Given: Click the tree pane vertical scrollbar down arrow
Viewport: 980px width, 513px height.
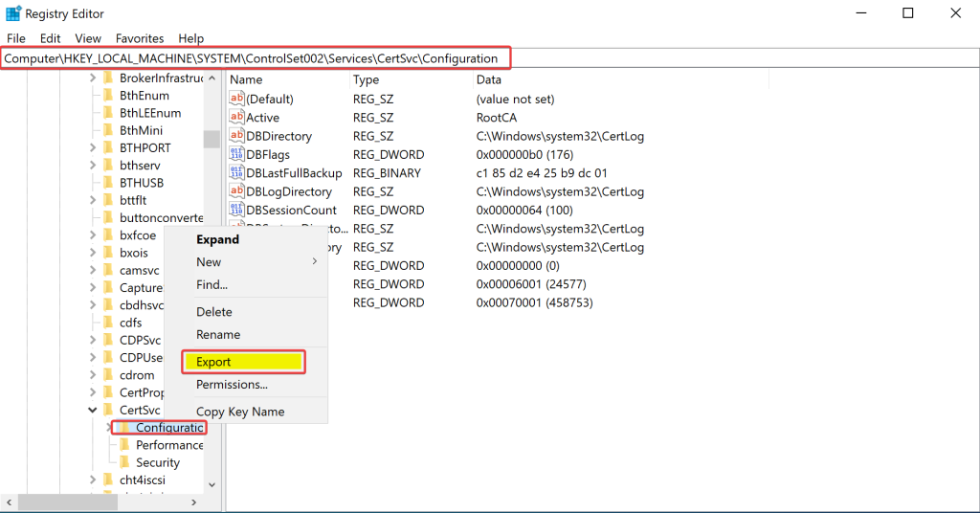Looking at the screenshot, I should (x=212, y=486).
